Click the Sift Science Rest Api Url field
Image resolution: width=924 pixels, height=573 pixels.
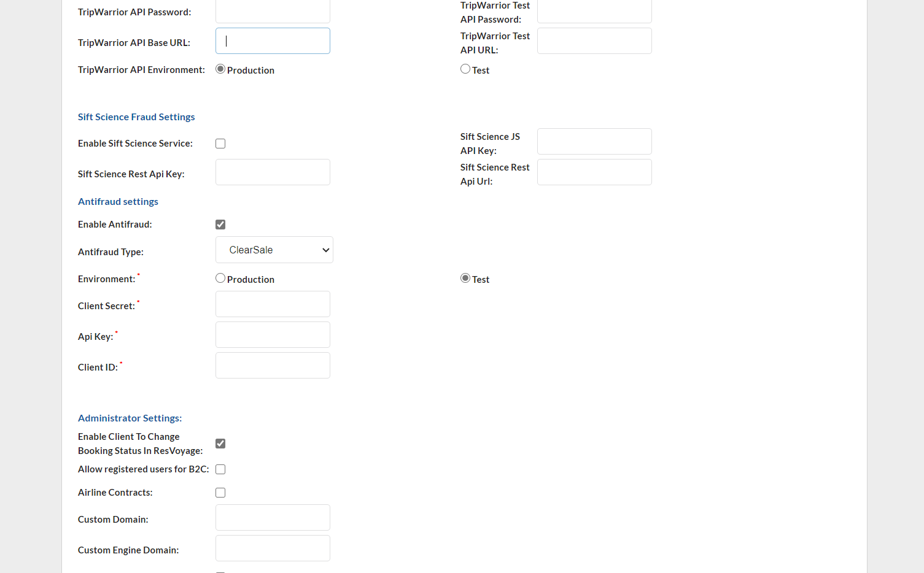click(x=594, y=172)
